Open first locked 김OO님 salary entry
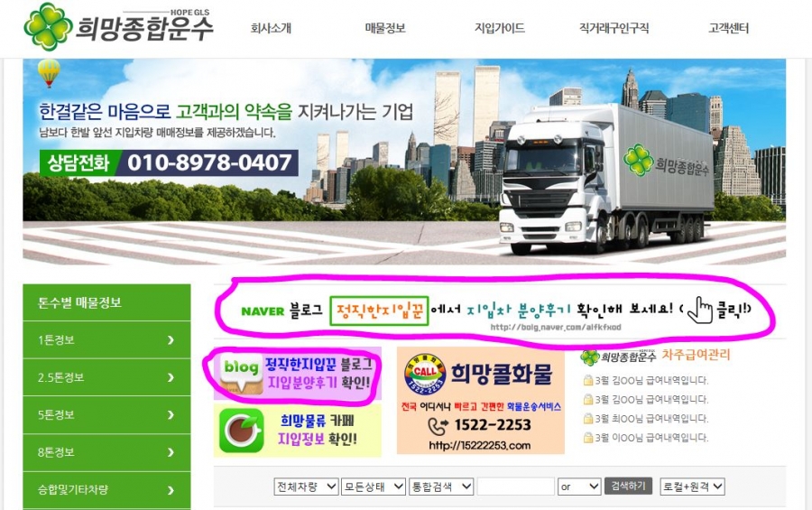 pyautogui.click(x=645, y=380)
